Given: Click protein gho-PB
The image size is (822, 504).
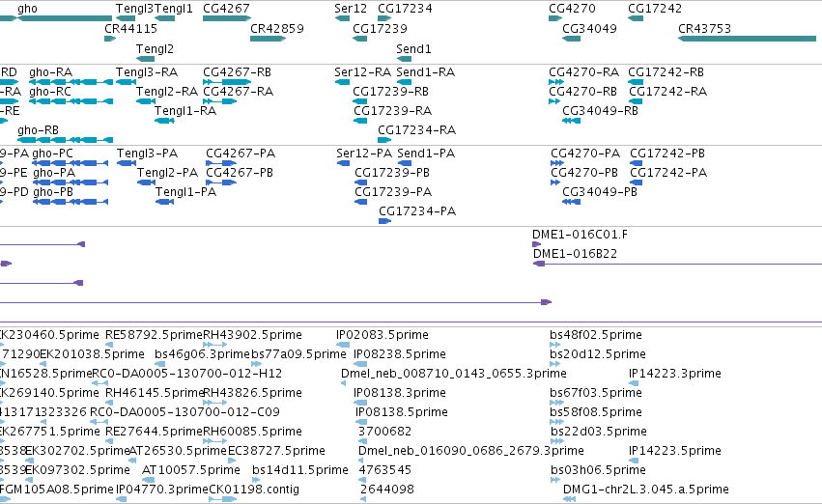Looking at the screenshot, I should [x=53, y=192].
